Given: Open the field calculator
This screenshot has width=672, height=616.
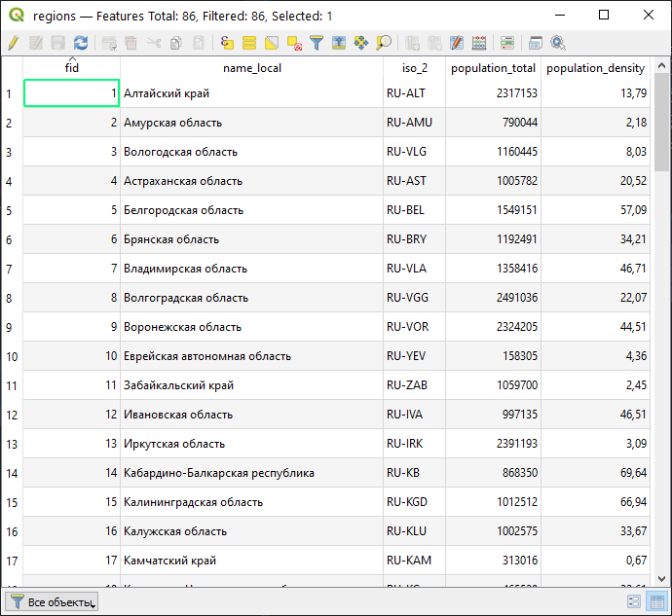Looking at the screenshot, I should click(x=479, y=43).
